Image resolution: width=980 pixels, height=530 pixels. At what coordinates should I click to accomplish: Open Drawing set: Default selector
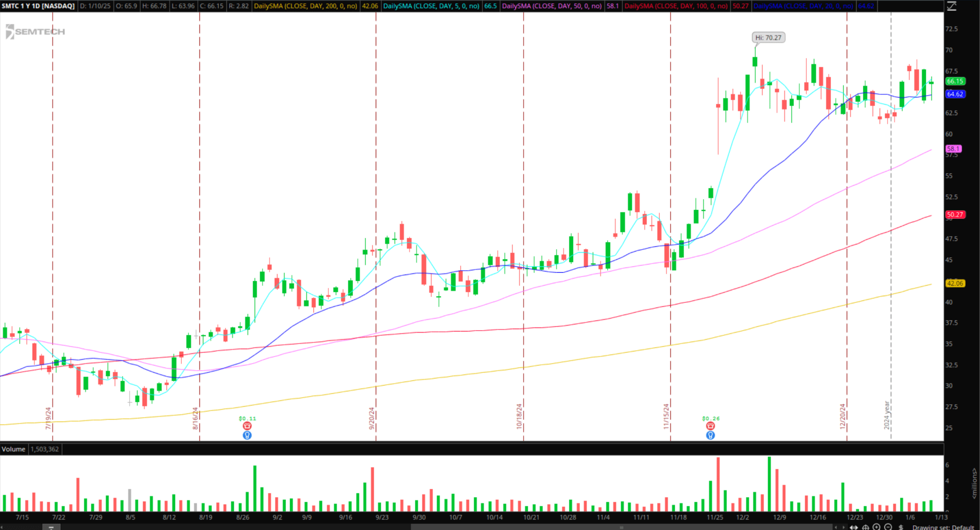click(x=943, y=528)
